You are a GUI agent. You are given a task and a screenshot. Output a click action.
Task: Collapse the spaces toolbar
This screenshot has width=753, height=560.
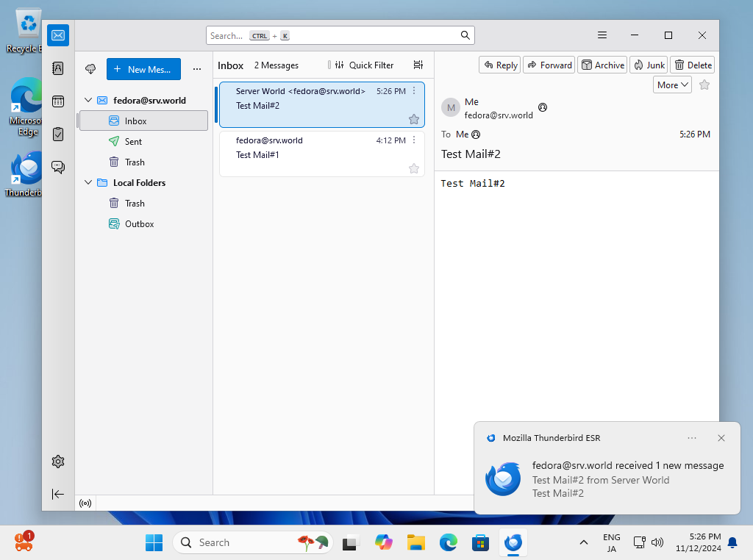(x=58, y=494)
